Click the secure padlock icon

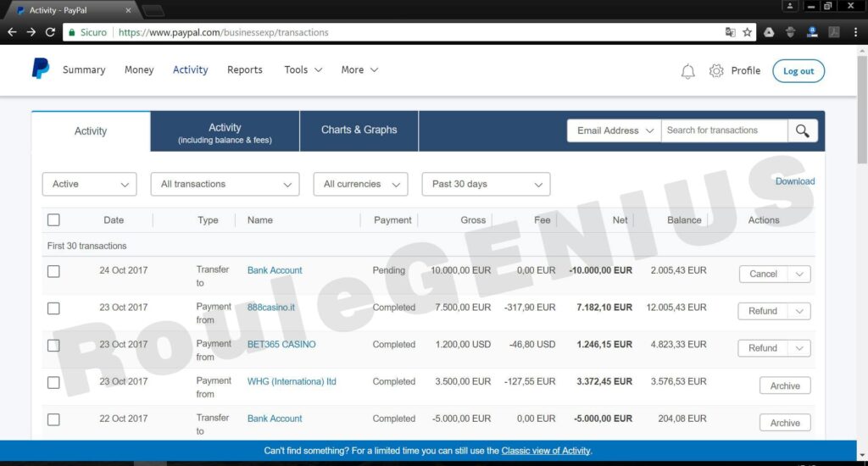click(71, 32)
